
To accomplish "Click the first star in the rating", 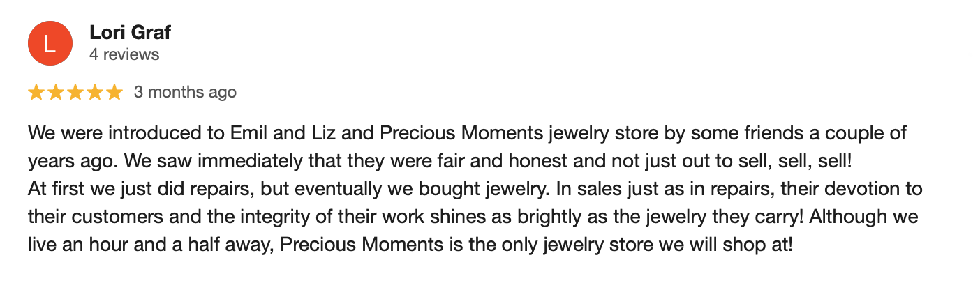I will 36,92.
